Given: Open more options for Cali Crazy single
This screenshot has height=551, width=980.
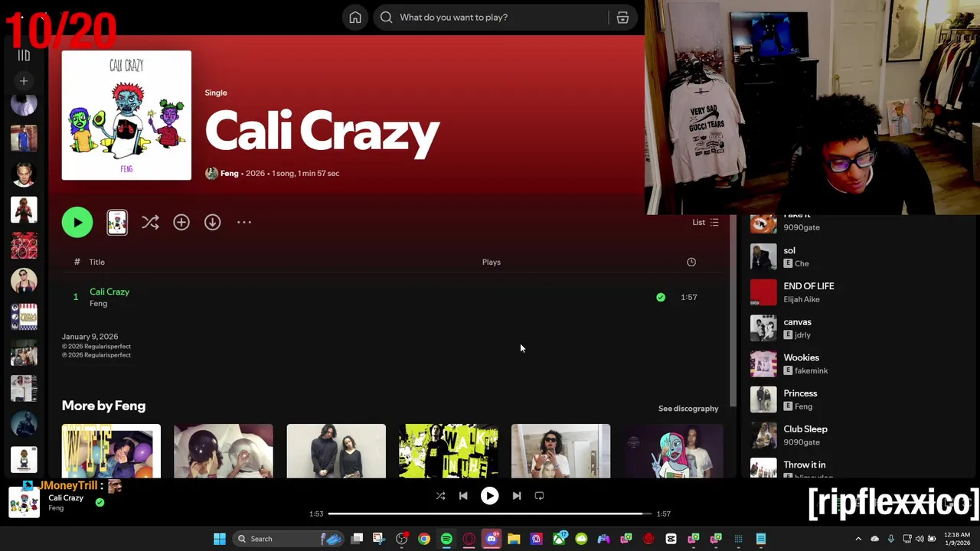Looking at the screenshot, I should coord(244,222).
